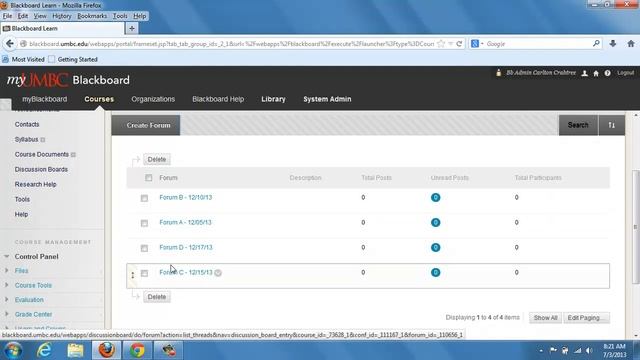Image resolution: width=640 pixels, height=360 pixels.
Task: Open the Blackboard header help question icon
Action: (607, 73)
